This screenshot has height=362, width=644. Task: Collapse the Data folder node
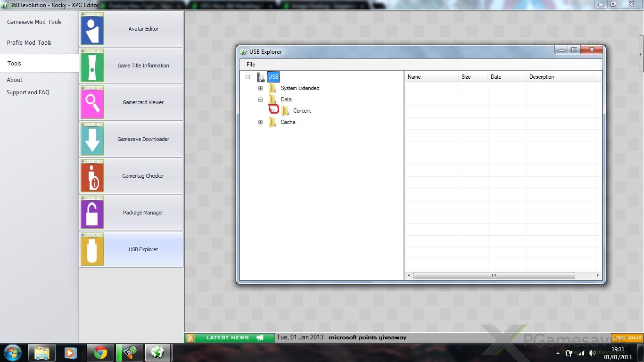[260, 99]
